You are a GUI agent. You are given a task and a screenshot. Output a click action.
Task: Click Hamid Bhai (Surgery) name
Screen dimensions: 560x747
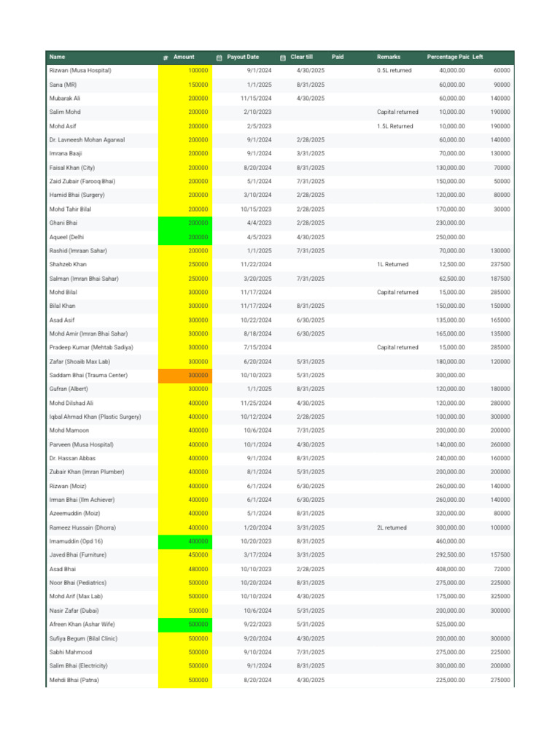pyautogui.click(x=77, y=196)
